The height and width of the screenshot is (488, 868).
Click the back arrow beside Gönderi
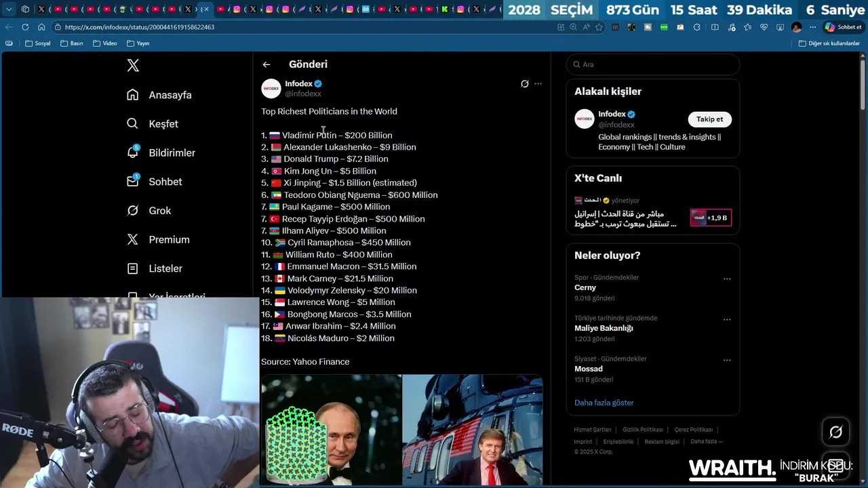[267, 64]
